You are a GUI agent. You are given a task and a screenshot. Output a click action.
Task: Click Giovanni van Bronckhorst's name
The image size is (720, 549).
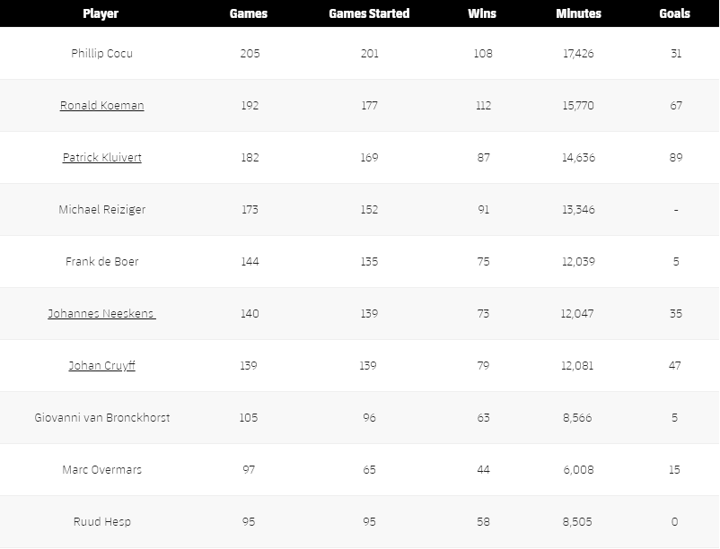pos(102,418)
